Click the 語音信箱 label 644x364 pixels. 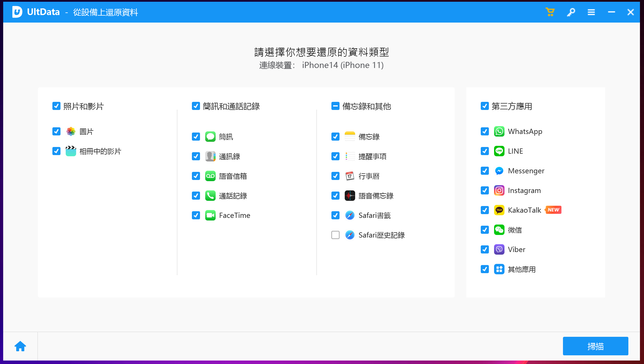click(233, 176)
